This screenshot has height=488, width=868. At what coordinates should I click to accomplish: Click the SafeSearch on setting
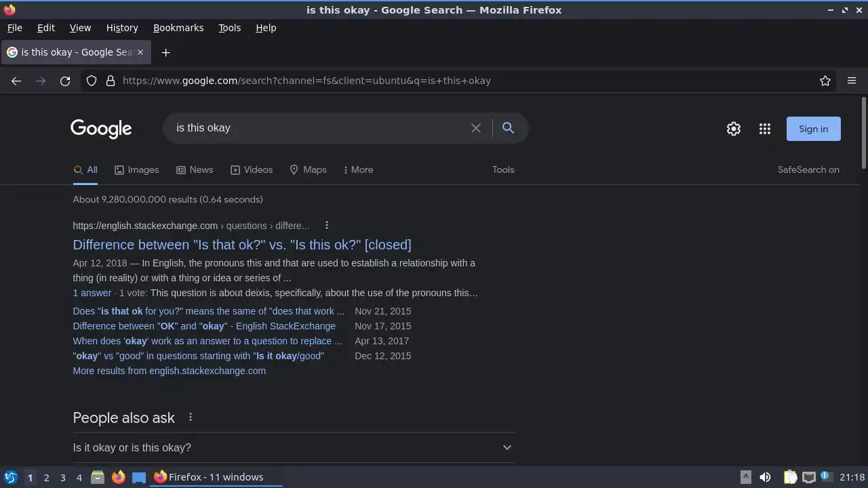[x=808, y=169]
